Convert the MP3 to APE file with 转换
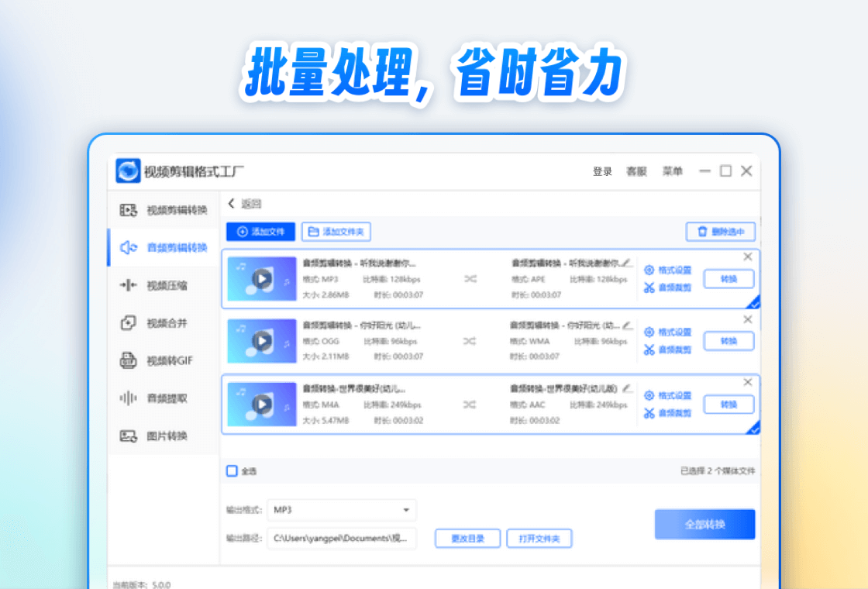 [x=728, y=279]
